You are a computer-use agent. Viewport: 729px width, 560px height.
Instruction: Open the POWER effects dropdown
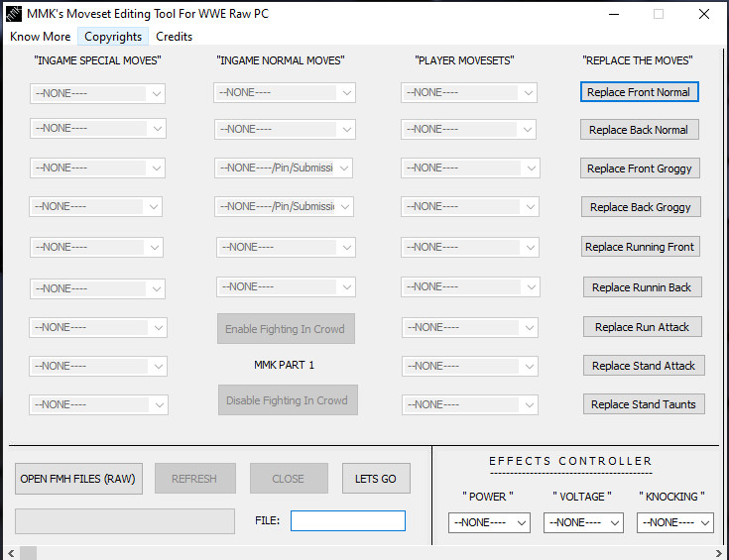point(489,522)
